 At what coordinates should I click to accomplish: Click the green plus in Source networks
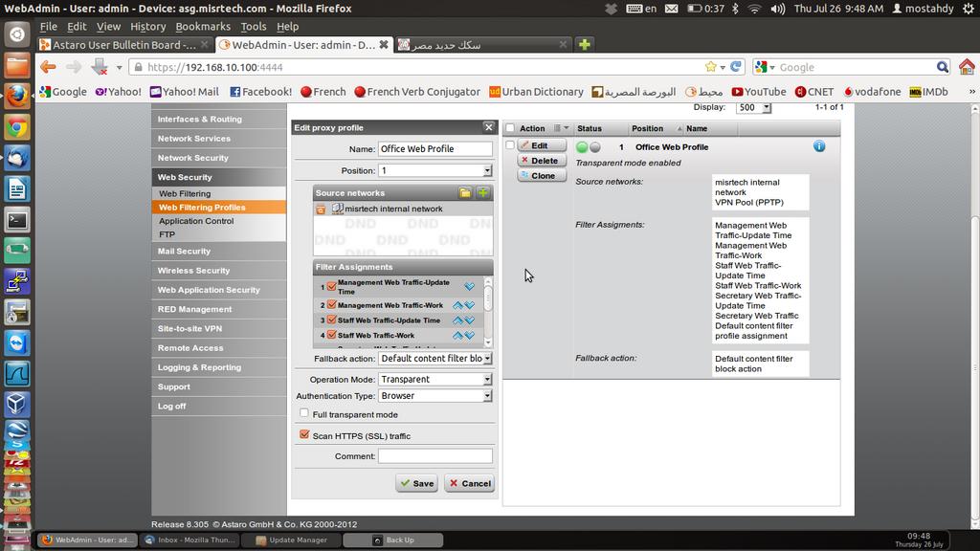(x=483, y=193)
